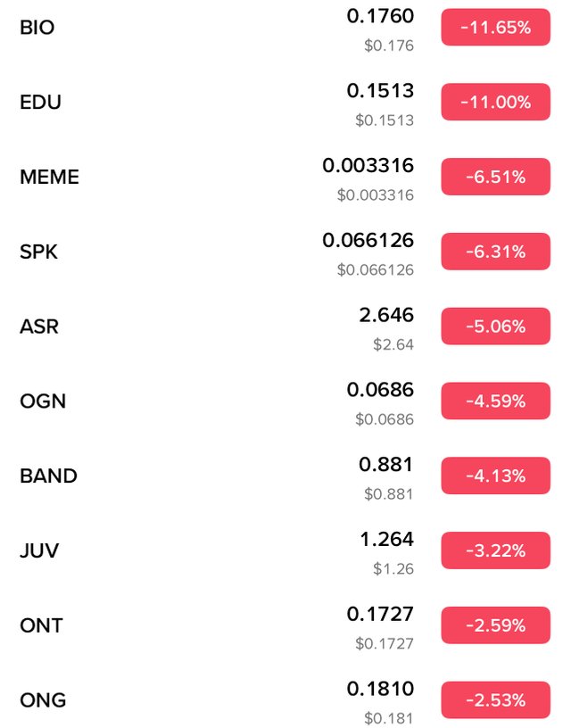Screen dimensions: 571x728
Task: Select the JUV coin name
Action: pos(39,551)
